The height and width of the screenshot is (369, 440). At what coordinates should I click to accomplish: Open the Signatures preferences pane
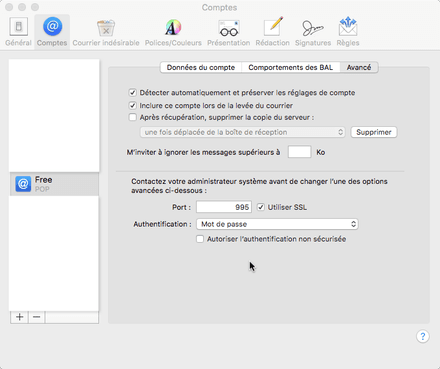(x=313, y=32)
